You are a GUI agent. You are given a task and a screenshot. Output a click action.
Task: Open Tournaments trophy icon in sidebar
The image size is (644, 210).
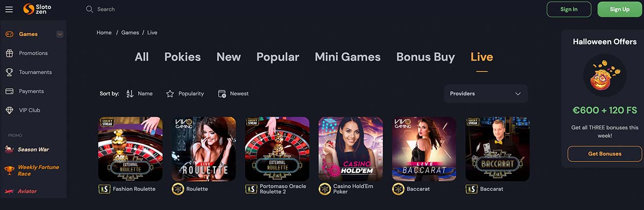tap(9, 72)
